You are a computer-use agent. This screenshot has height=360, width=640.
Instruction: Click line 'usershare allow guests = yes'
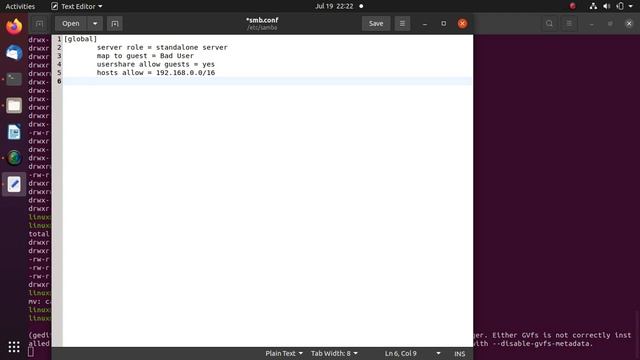pyautogui.click(x=156, y=64)
